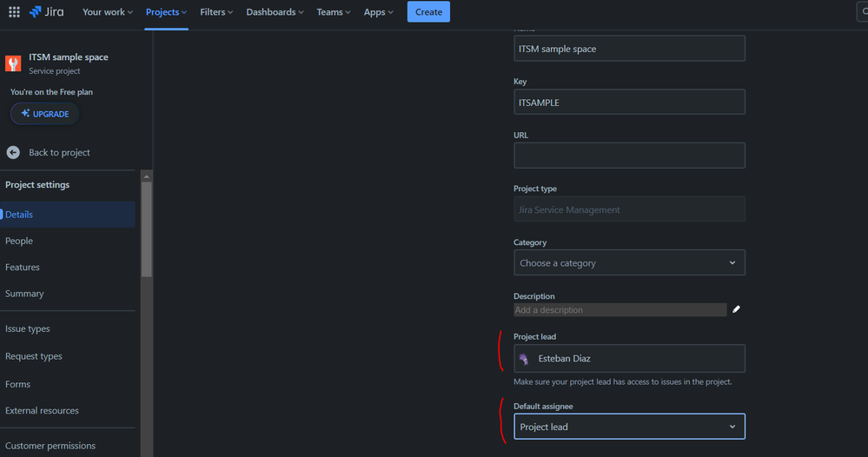Screen dimensions: 868x457
Task: Open the Your work menu
Action: click(108, 11)
